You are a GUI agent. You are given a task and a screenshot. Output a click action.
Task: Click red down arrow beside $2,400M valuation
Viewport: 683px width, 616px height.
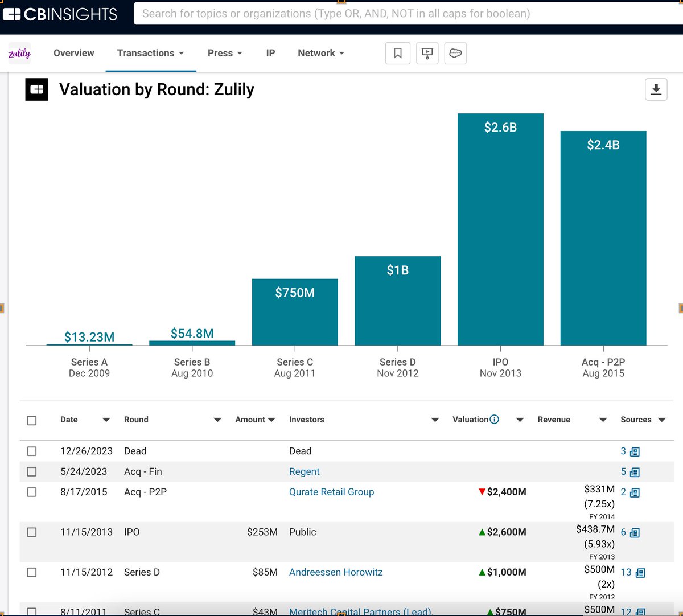pyautogui.click(x=482, y=492)
